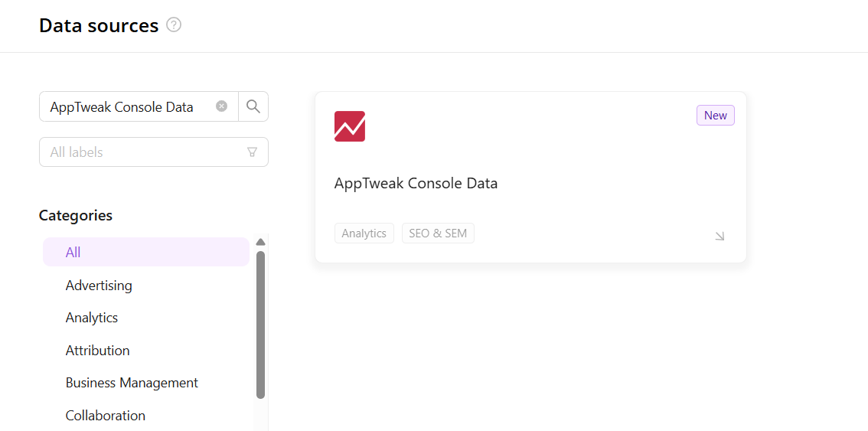Go to the Collaboration category

[106, 416]
